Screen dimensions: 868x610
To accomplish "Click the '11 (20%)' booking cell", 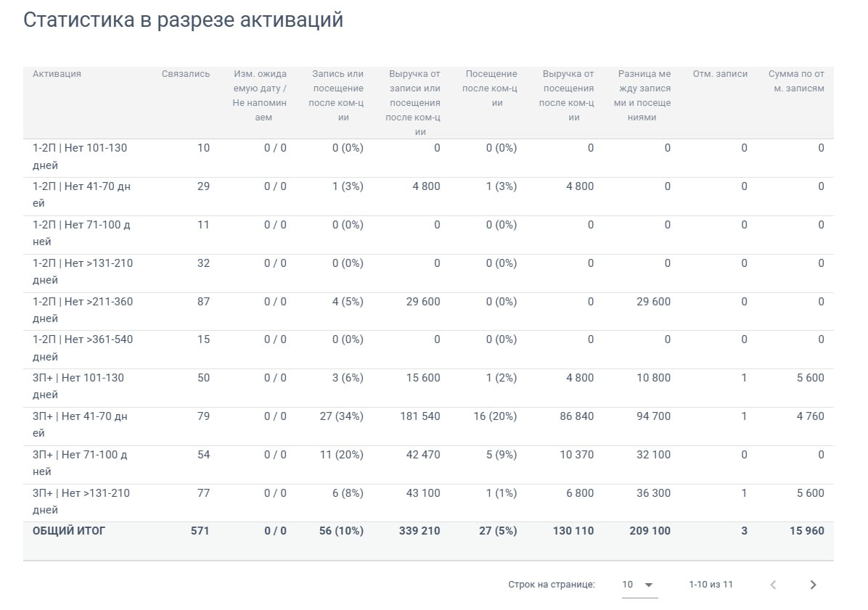I will tap(342, 455).
